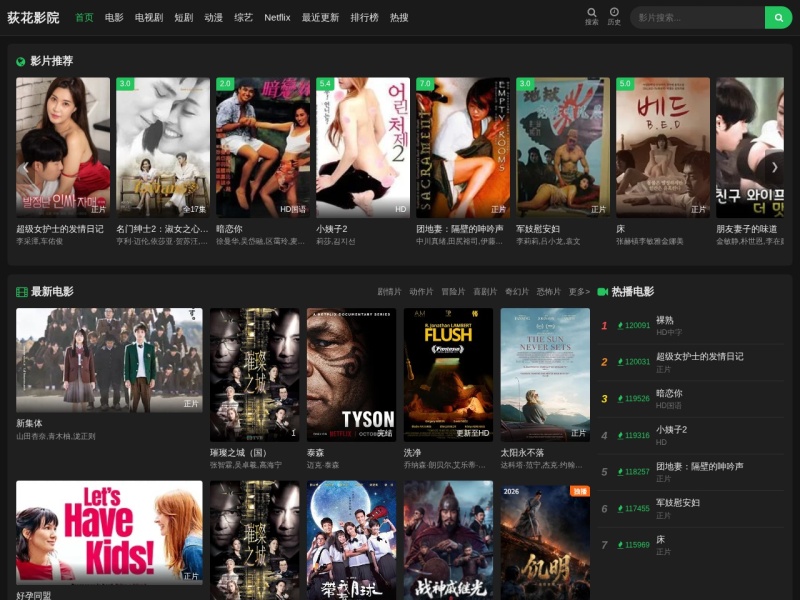Go to the 电视剧 navigation tab
This screenshot has width=800, height=600.
point(149,18)
